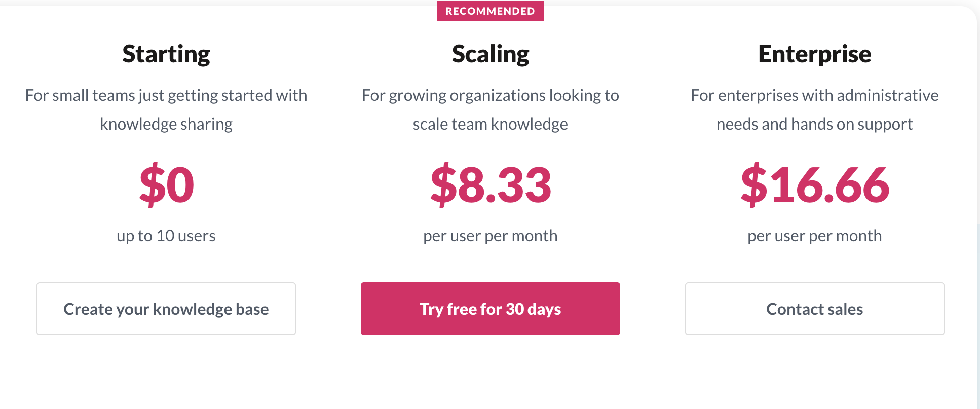Screen dimensions: 980x409
Task: Click per user per month under Scaling
Action: pos(489,235)
